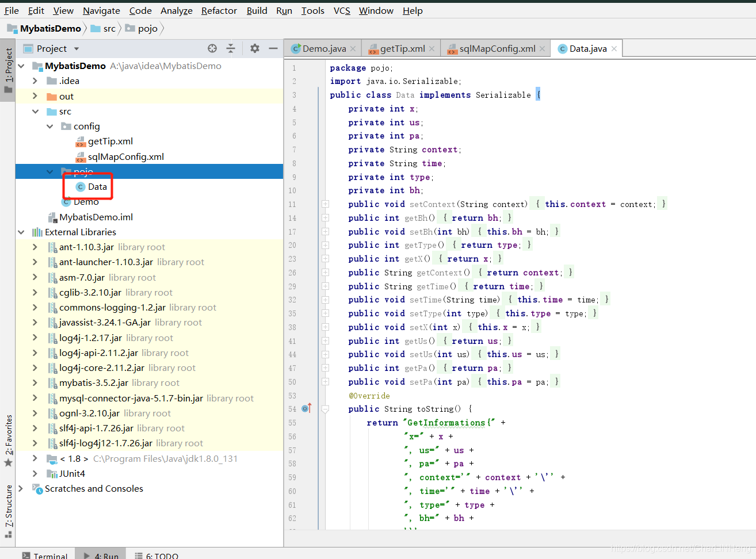Collapse the config folder
This screenshot has height=559, width=756.
tap(50, 127)
